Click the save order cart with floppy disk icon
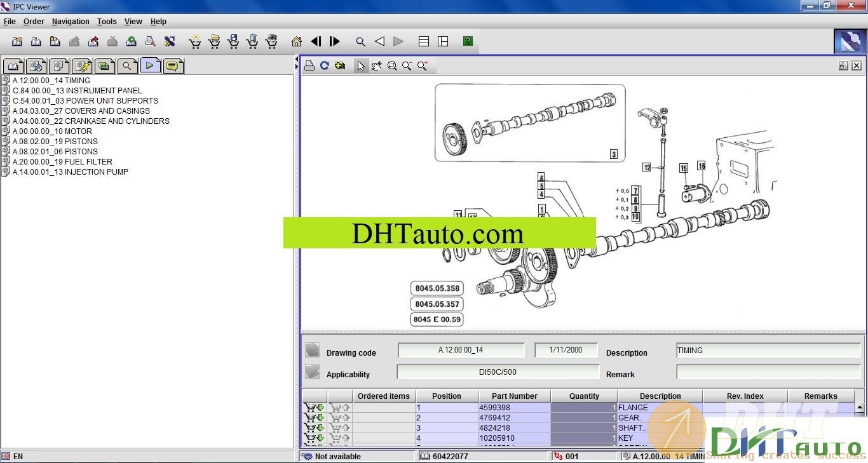 [233, 41]
